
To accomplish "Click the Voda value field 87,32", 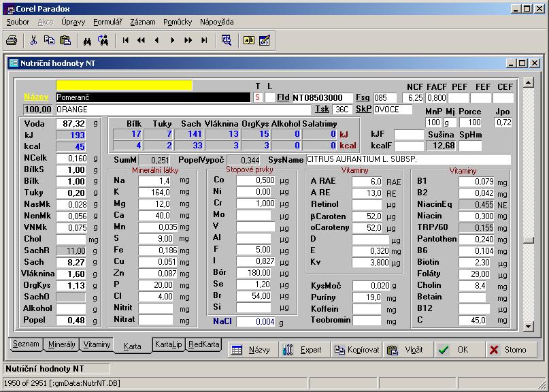I will point(71,123).
